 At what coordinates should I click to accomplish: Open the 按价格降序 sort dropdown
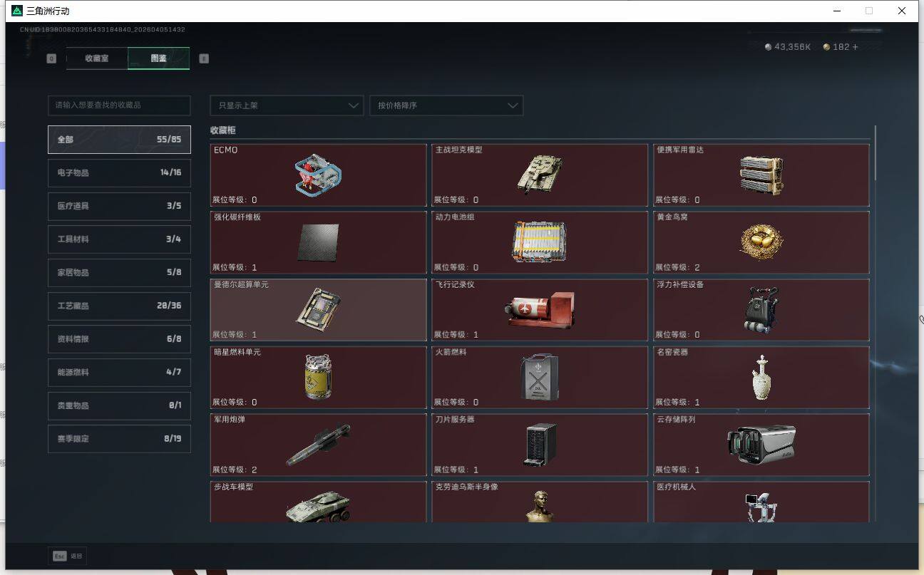coord(446,105)
